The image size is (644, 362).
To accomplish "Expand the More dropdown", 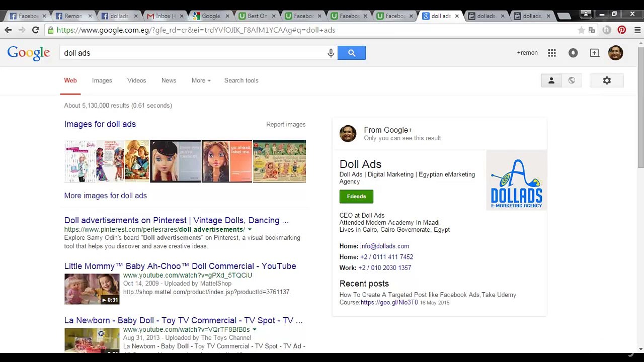I will click(201, 80).
